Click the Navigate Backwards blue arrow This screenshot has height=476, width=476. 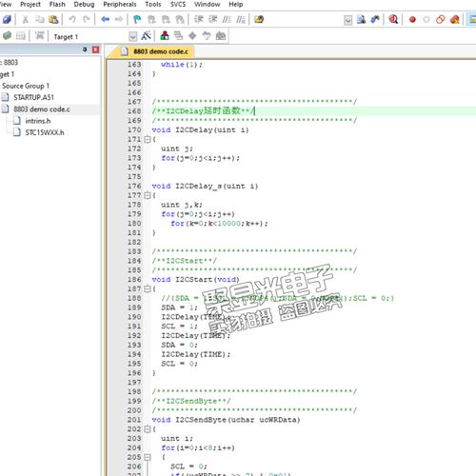105,19
